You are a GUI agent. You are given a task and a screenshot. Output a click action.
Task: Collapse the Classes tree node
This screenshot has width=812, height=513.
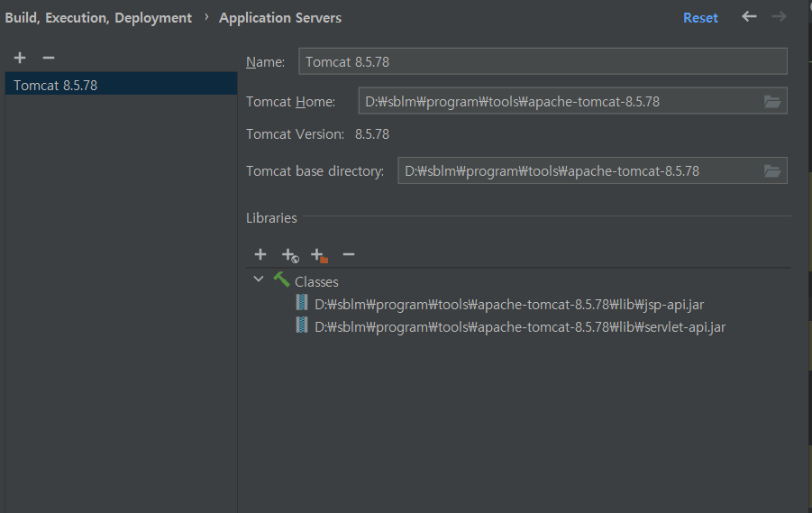[259, 279]
